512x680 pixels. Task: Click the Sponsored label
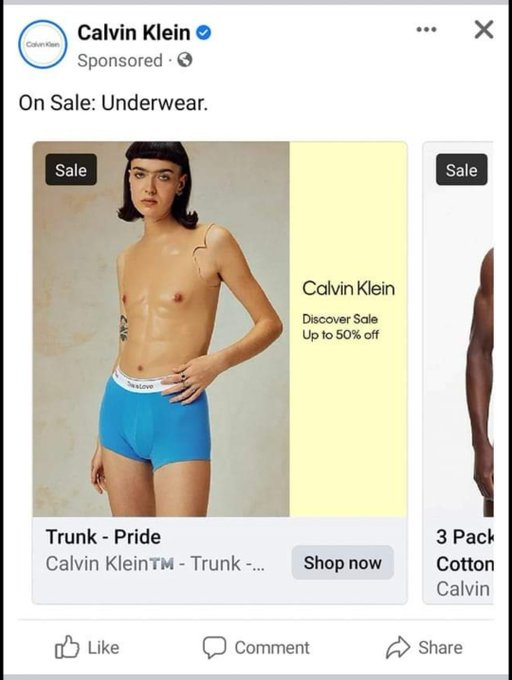(120, 60)
